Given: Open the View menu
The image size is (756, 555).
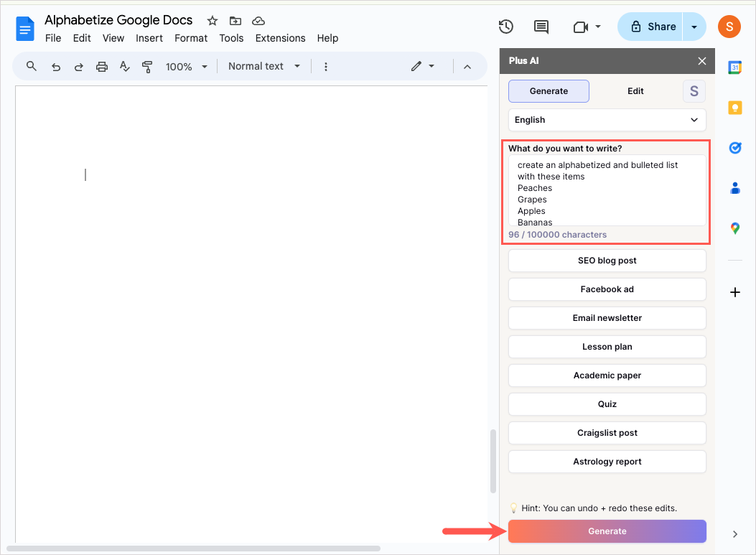Looking at the screenshot, I should 113,38.
